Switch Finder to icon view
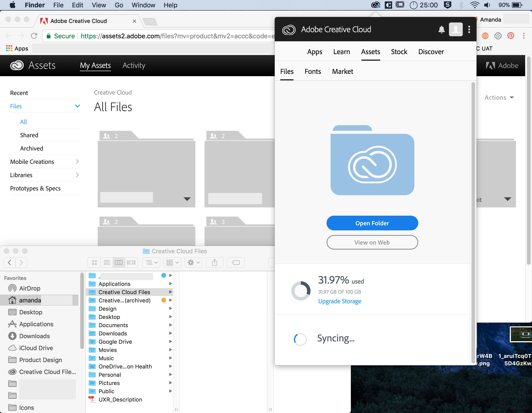 94,262
